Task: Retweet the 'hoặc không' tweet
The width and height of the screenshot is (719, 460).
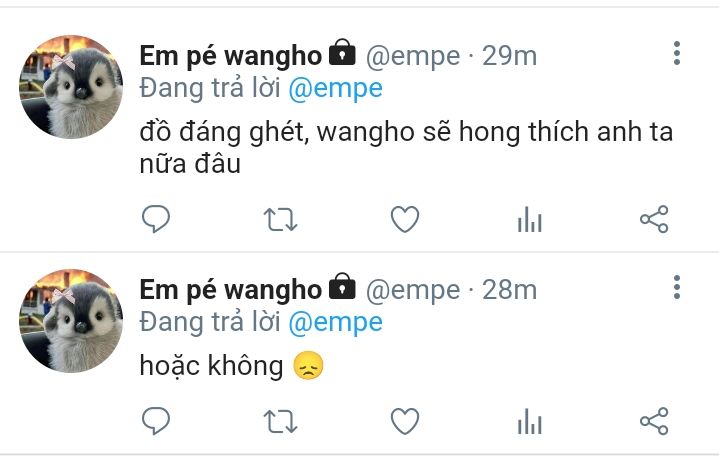Action: pos(280,421)
